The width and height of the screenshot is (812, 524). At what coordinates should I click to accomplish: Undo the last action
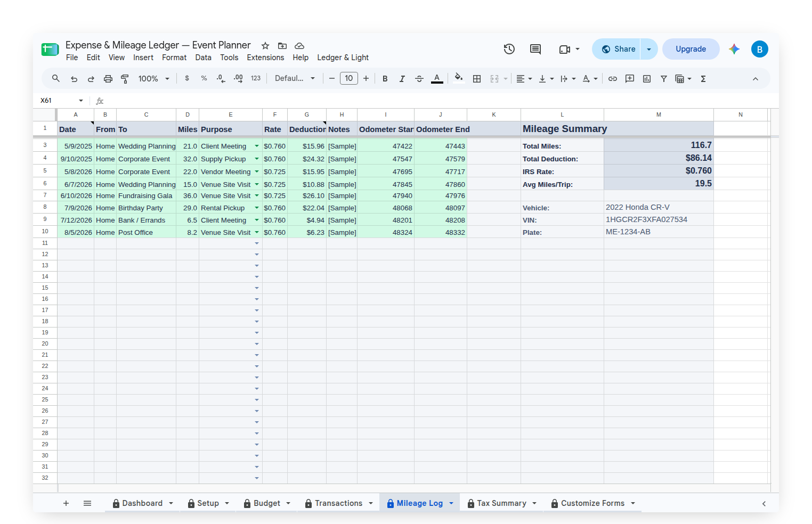(74, 79)
